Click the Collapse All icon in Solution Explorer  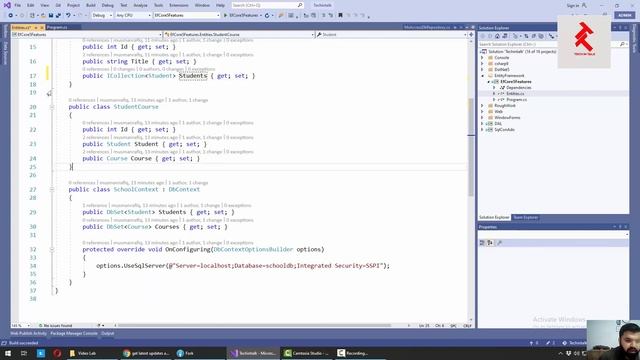pos(533,36)
